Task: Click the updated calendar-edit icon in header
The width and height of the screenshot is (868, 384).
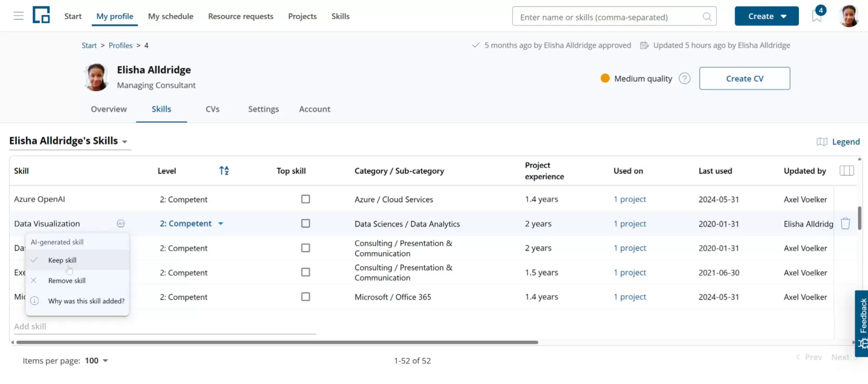Action: tap(644, 45)
